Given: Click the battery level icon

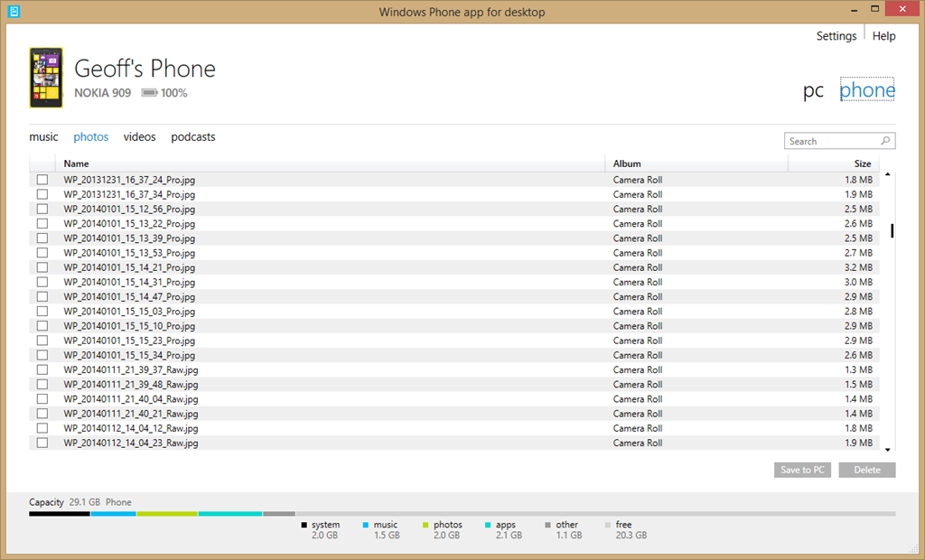Looking at the screenshot, I should tap(149, 93).
